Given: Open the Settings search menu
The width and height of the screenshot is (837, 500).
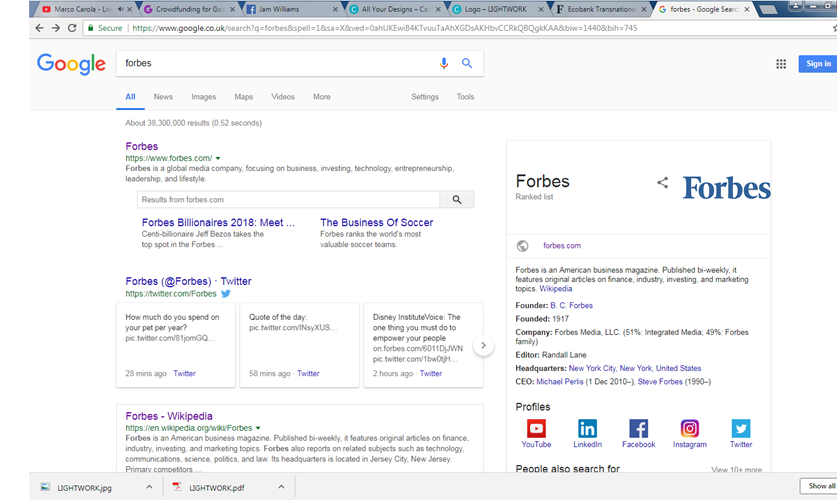Looking at the screenshot, I should coord(425,97).
